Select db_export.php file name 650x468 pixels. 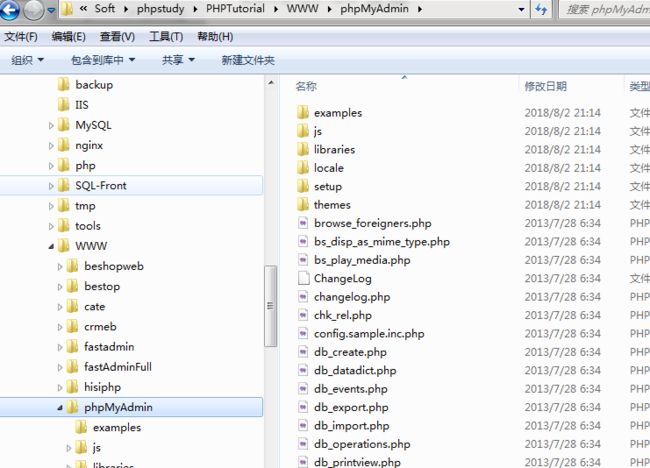(x=351, y=407)
